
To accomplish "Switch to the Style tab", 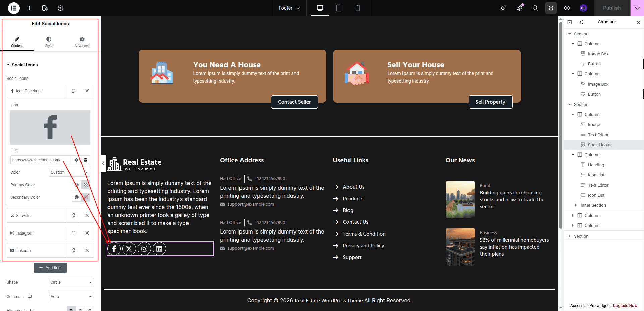I will (x=49, y=42).
